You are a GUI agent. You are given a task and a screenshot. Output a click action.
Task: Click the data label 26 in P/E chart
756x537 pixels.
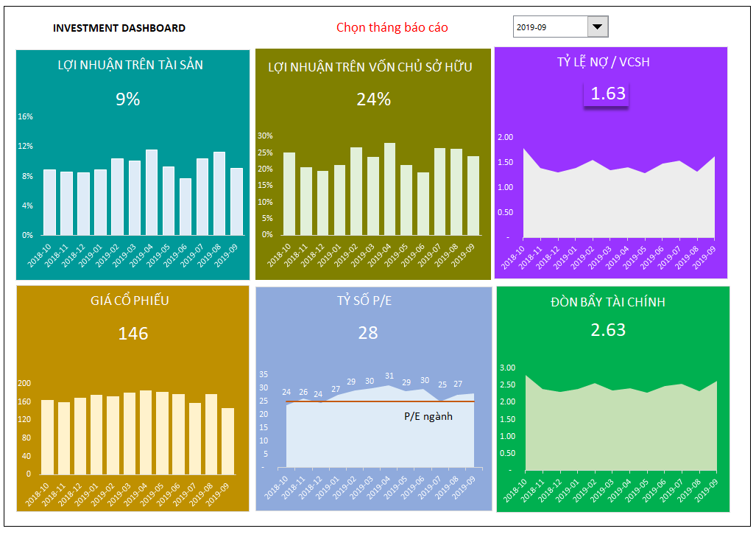click(303, 392)
